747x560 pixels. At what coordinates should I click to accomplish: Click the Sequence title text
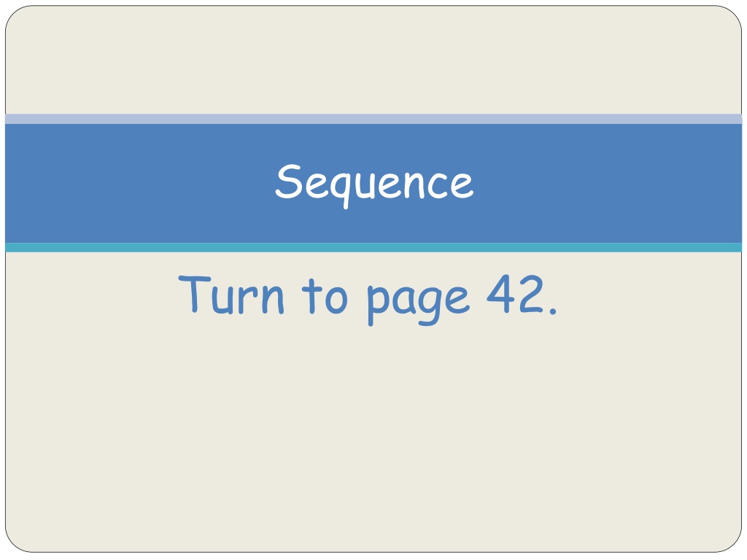tap(374, 184)
